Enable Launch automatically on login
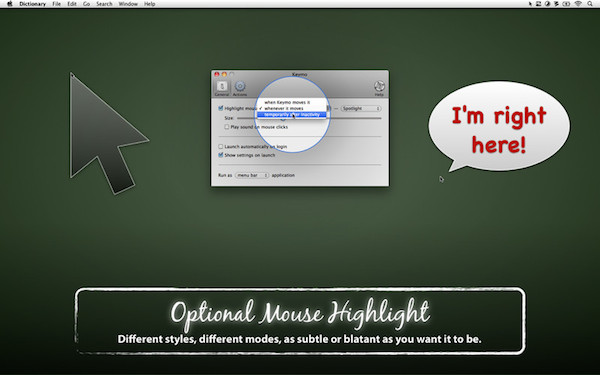The height and width of the screenshot is (375, 600). (221, 146)
